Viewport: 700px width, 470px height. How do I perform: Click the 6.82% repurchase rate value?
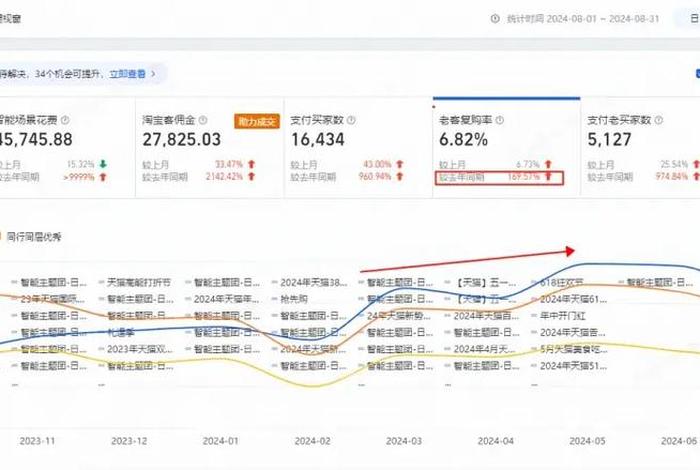click(x=463, y=140)
